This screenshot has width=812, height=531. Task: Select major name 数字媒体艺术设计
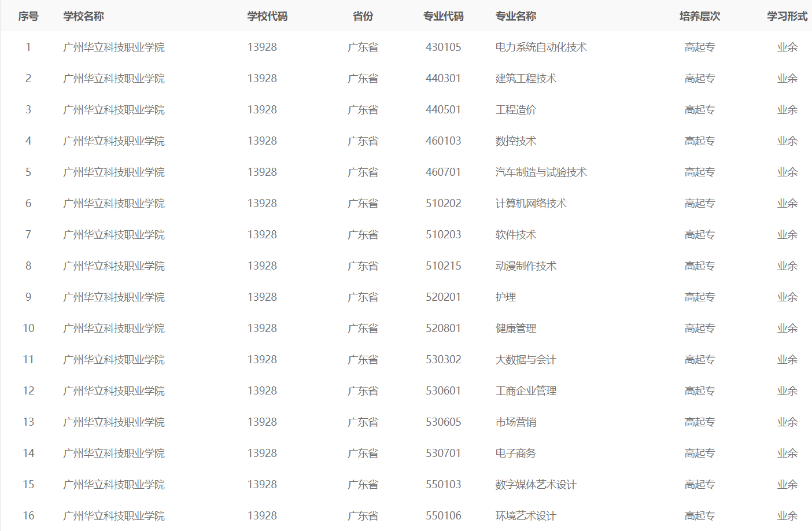pos(536,485)
